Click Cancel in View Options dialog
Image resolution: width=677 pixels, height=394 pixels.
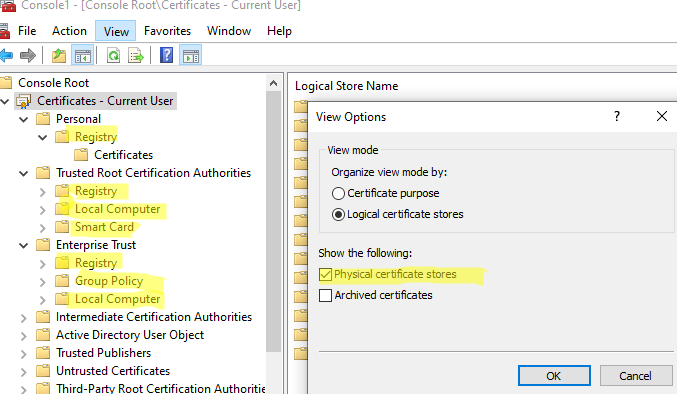pyautogui.click(x=636, y=376)
